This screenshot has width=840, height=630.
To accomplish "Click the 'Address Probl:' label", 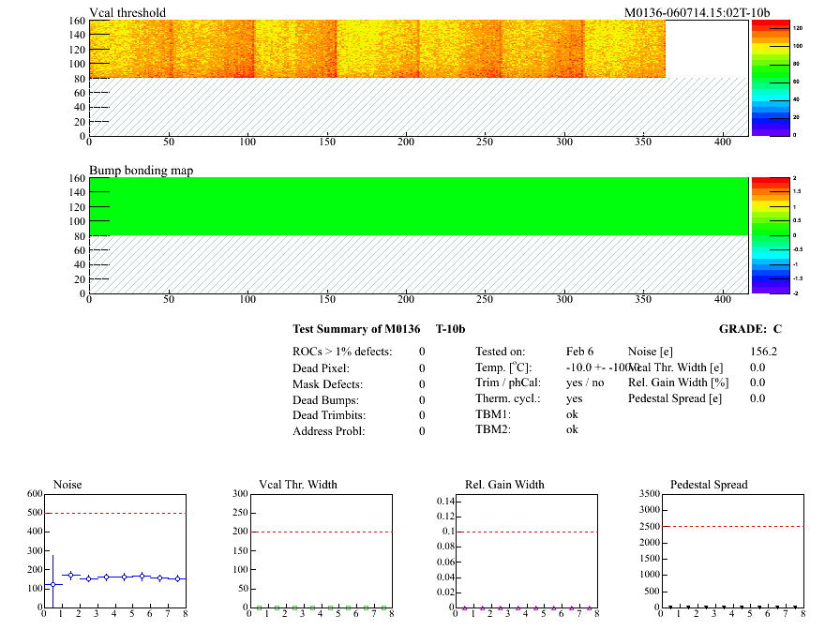I will coord(328,431).
